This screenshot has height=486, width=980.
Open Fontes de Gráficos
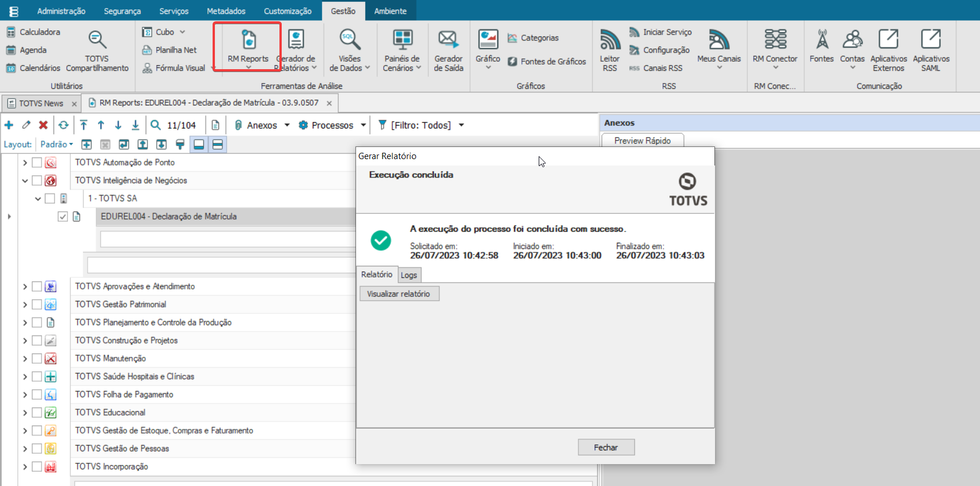click(547, 62)
